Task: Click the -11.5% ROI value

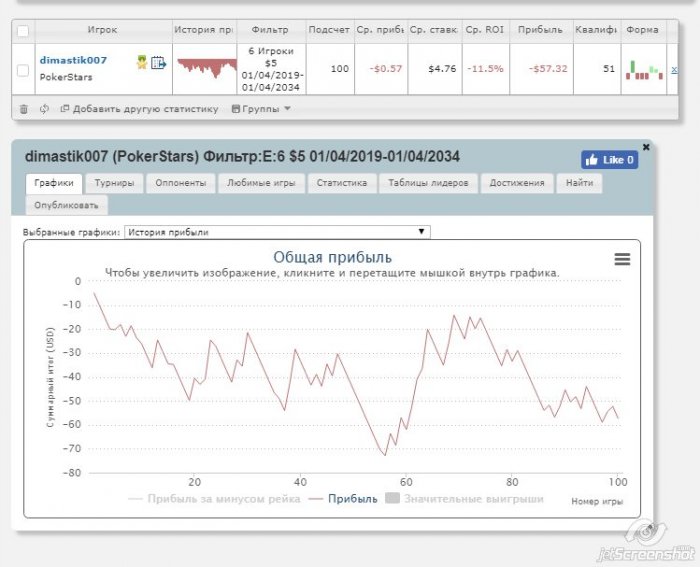Action: pyautogui.click(x=485, y=69)
